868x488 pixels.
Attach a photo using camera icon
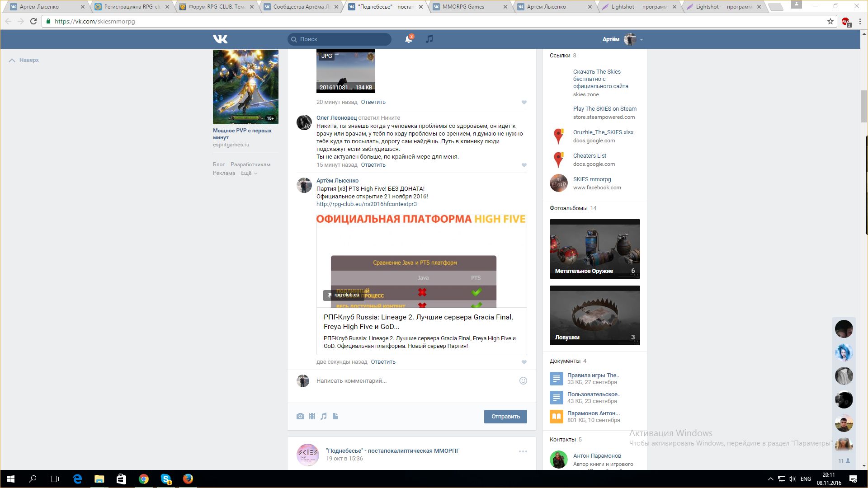point(300,416)
